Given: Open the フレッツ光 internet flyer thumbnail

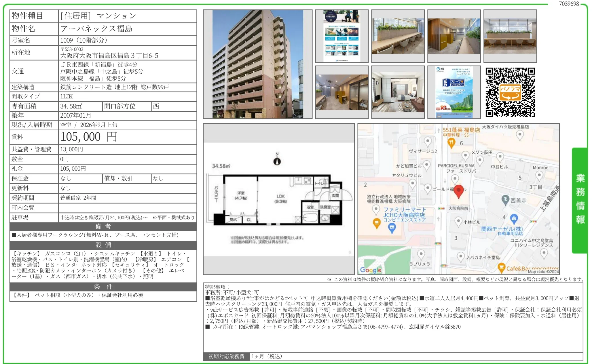Looking at the screenshot, I should (x=454, y=92).
